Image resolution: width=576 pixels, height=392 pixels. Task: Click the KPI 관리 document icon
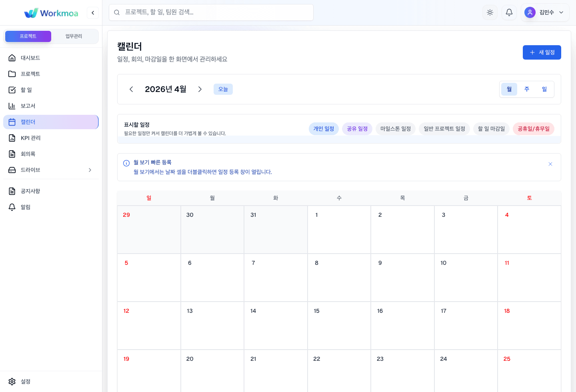click(12, 138)
